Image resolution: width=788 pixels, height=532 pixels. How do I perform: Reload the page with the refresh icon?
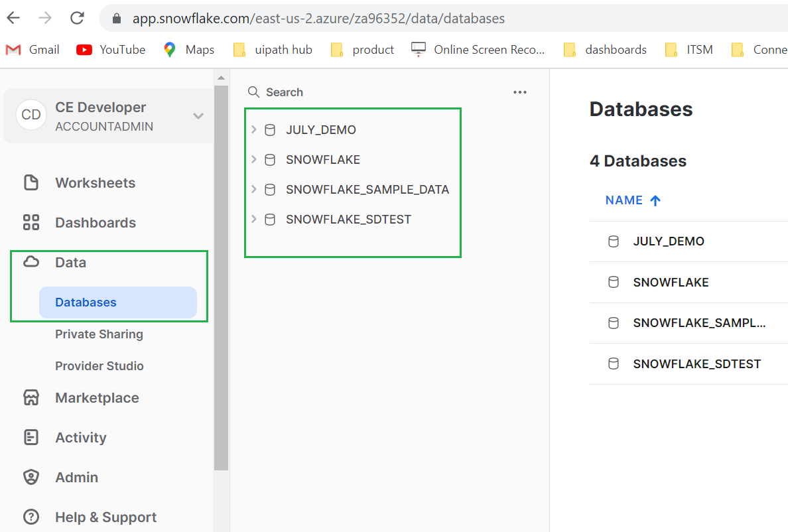(77, 18)
